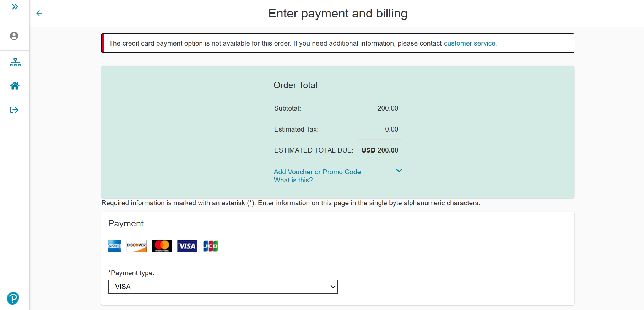Open the user profile icon in sidebar

pos(15,36)
